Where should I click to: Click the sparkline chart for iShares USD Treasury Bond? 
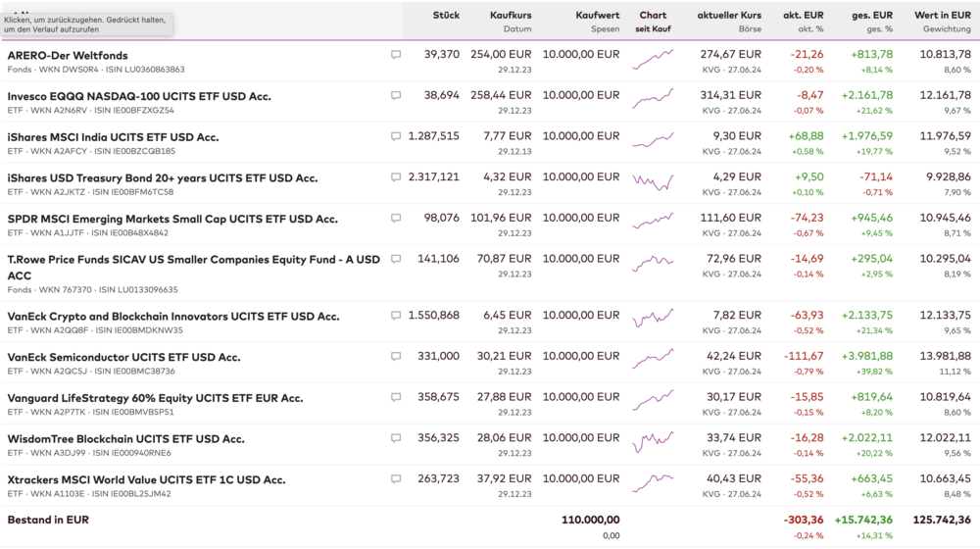pos(653,182)
